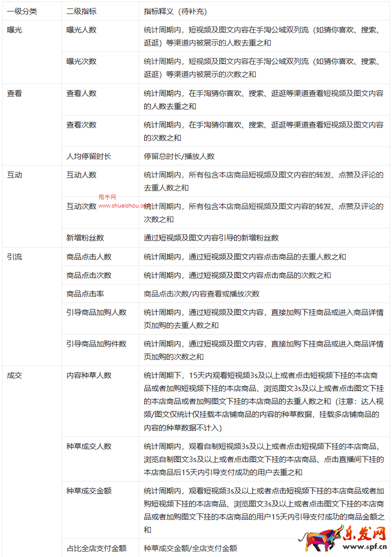392x557 pixels.
Task: Select the 内容种草人数 cell
Action: [100, 401]
